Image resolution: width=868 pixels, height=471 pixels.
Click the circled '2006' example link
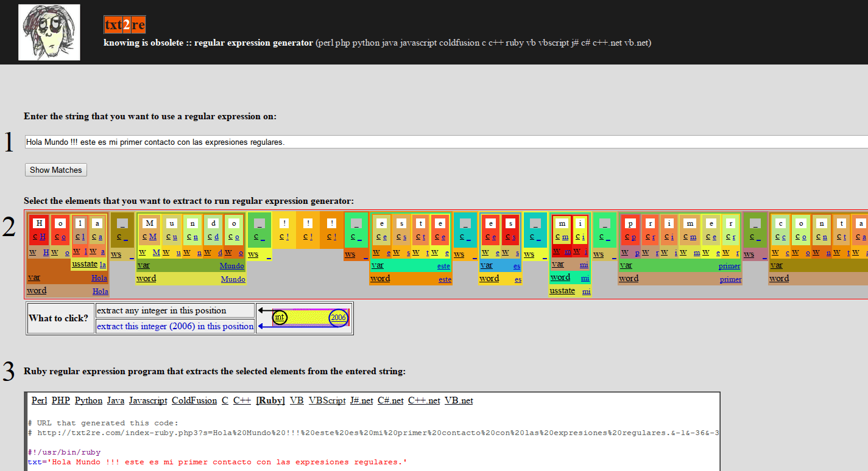pos(338,317)
